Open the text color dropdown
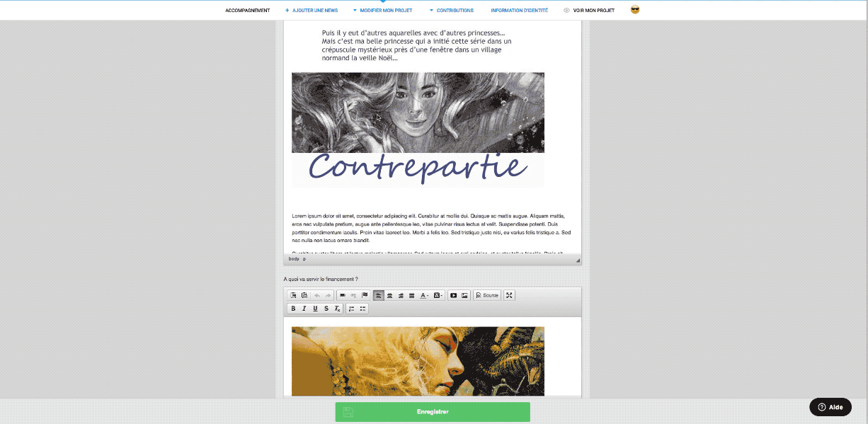 click(x=424, y=295)
